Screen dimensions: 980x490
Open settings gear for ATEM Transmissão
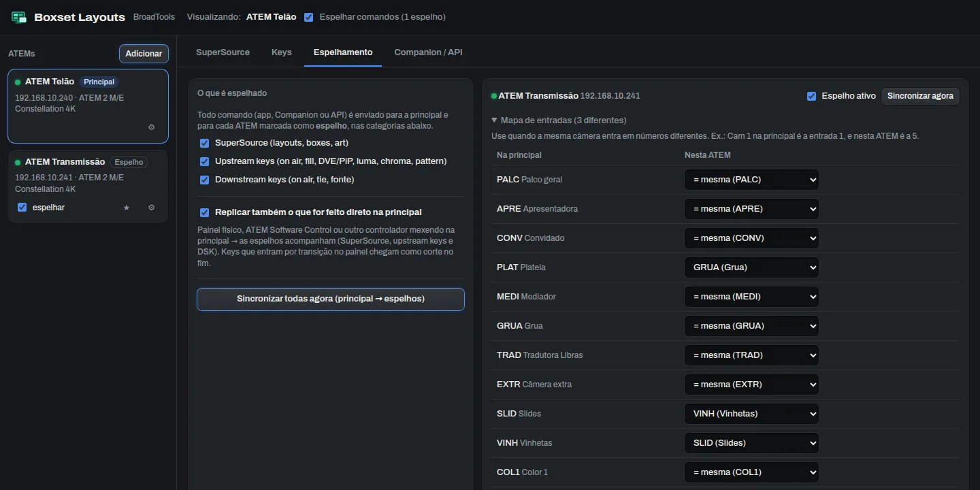[x=151, y=208]
